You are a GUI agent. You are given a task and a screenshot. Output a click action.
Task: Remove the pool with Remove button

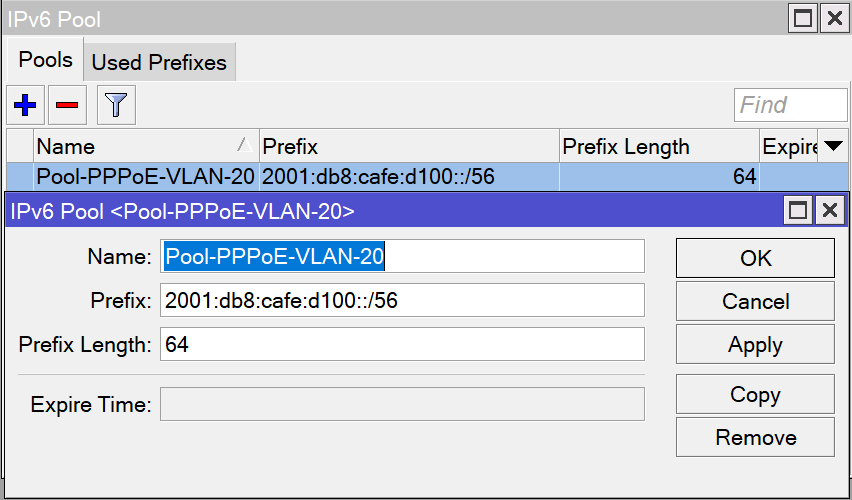point(755,437)
